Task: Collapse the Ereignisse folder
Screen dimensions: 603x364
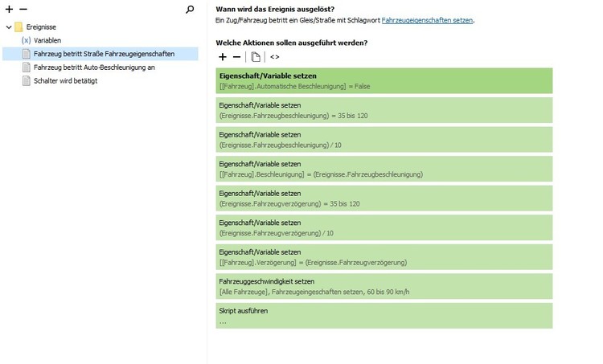Action: [x=8, y=27]
